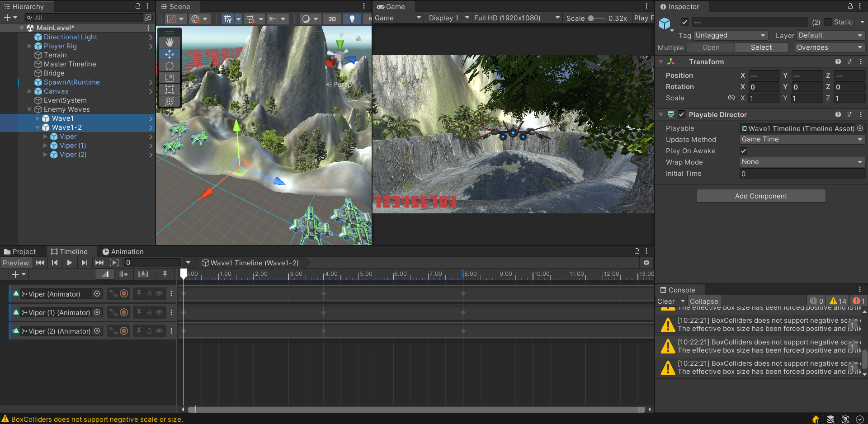Switch to the Project tab
This screenshot has height=424, width=868.
(x=20, y=252)
